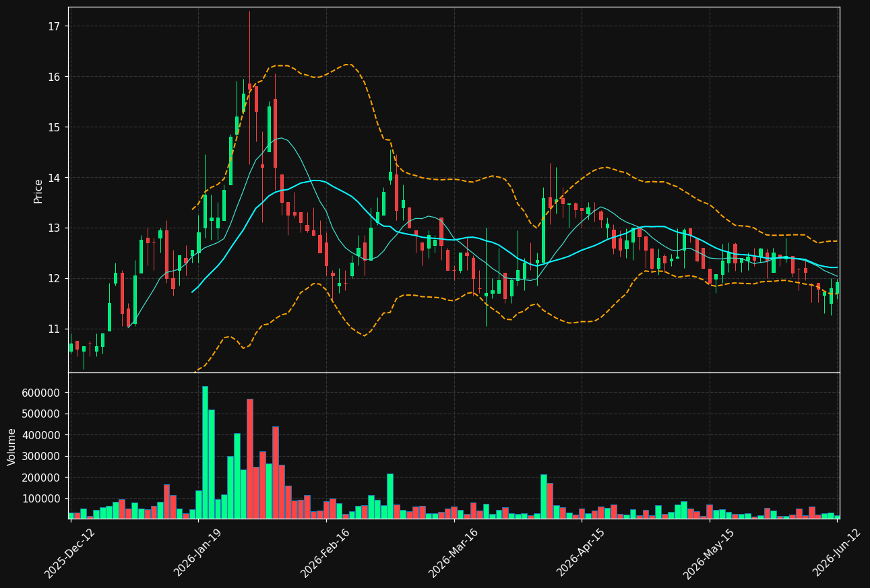Screen dimensions: 870x588
Task: Click the price axis value 11
Action: (54, 329)
